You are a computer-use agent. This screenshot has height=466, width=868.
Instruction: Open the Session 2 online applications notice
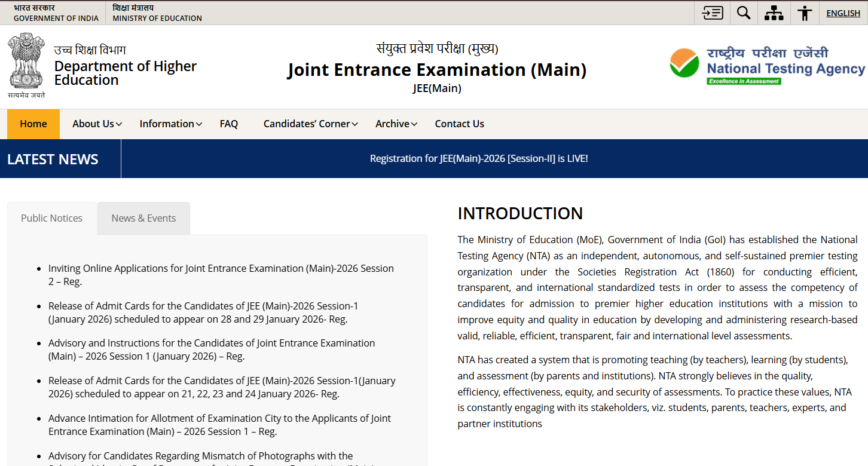coord(221,275)
